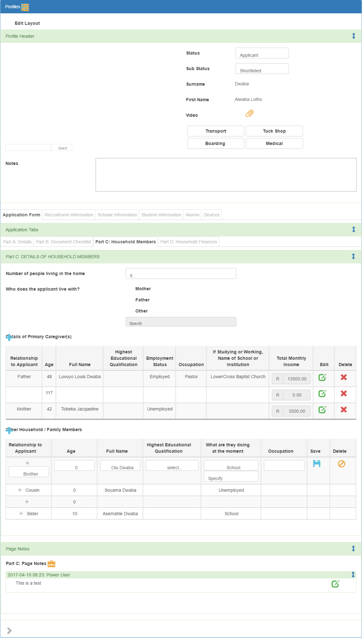
Task: Click the Video paperclip attachment icon
Action: (250, 113)
